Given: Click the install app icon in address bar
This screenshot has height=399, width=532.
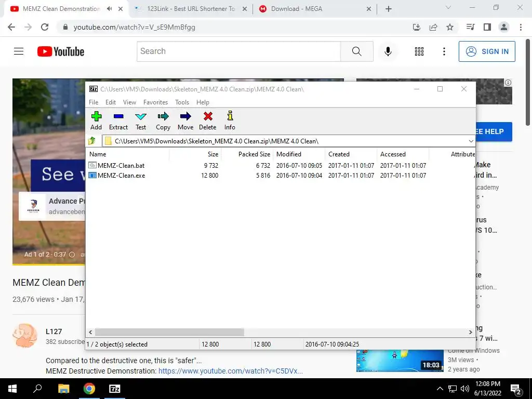Looking at the screenshot, I should [x=417, y=27].
